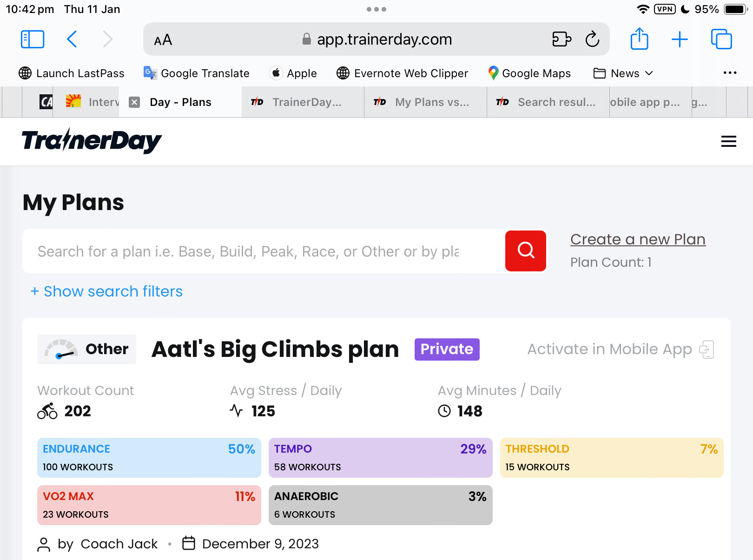753x560 pixels.
Task: Tap the VPN status indicator
Action: [665, 9]
